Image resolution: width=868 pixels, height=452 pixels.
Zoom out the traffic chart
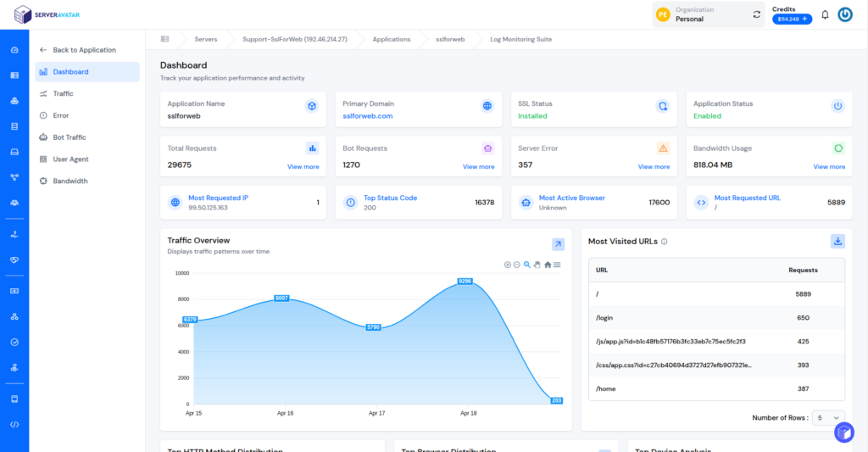[x=516, y=265]
